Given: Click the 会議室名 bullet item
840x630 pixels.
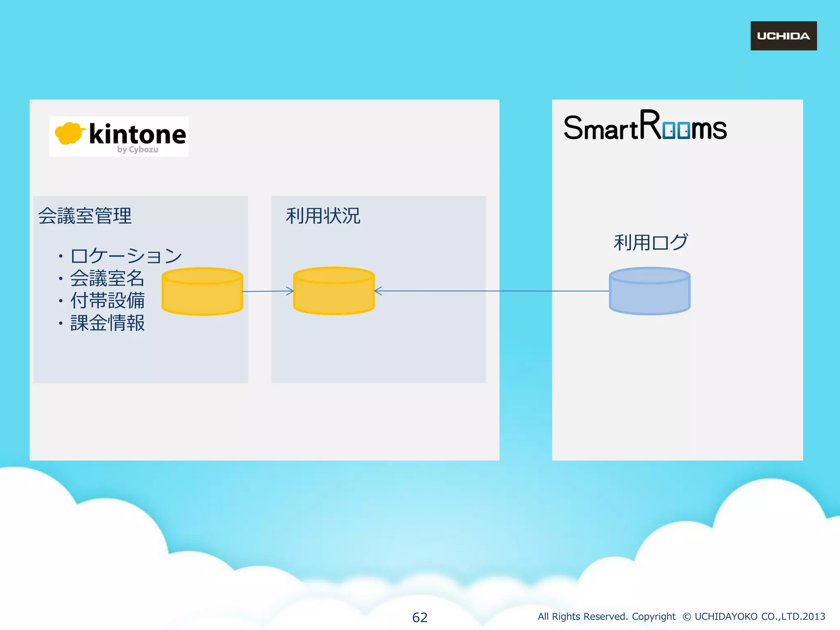Looking at the screenshot, I should pos(107,278).
